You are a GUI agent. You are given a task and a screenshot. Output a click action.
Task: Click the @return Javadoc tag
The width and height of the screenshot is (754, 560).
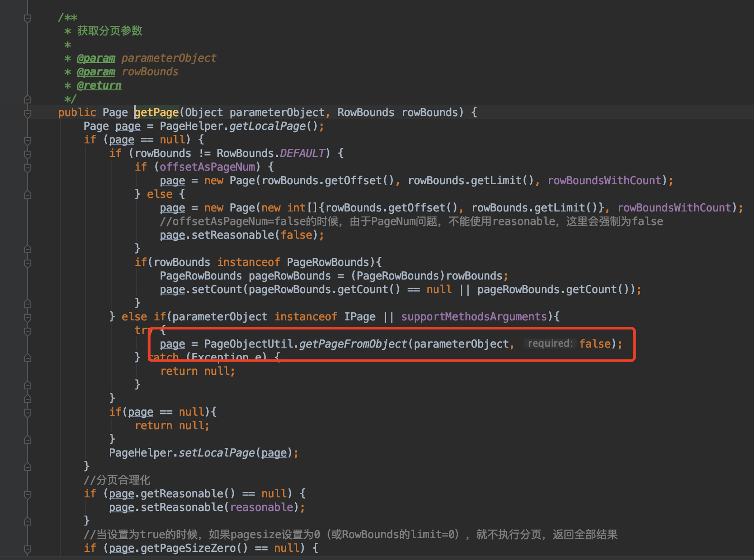pos(99,85)
